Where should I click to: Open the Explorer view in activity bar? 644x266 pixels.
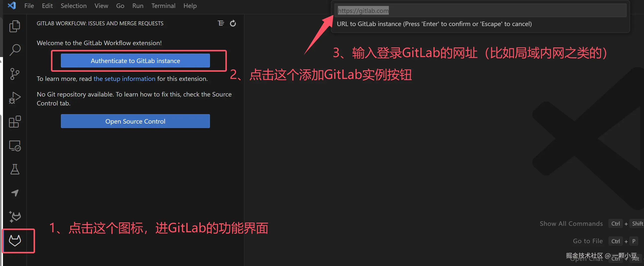tap(15, 26)
